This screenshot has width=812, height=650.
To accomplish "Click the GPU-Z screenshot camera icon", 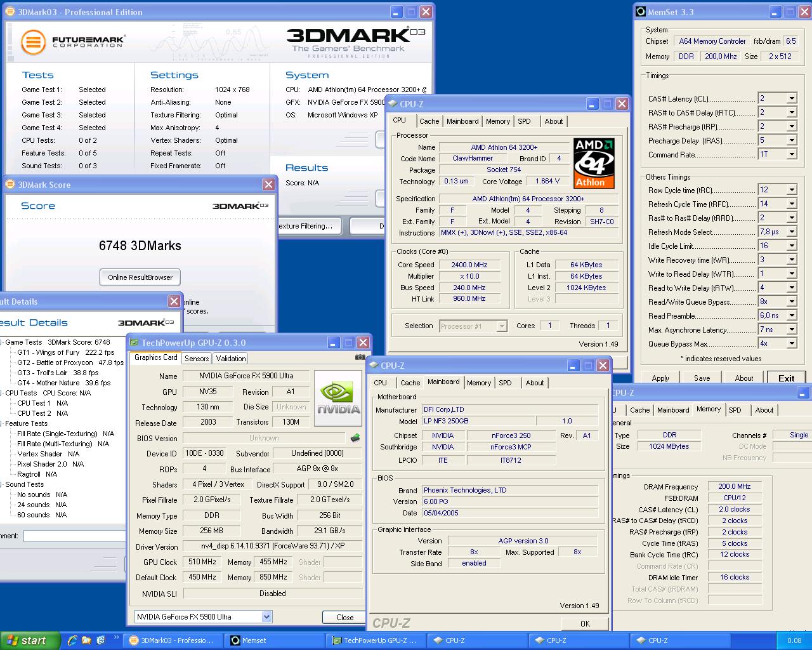I will (x=360, y=357).
